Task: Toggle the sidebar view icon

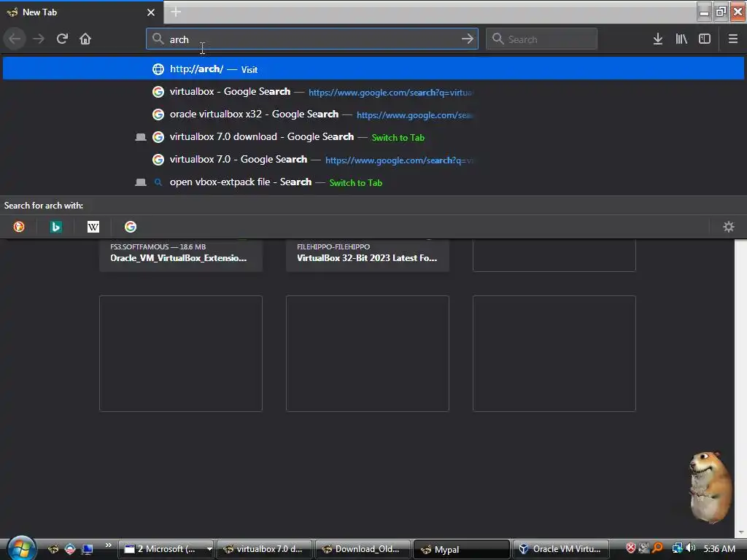Action: [x=705, y=39]
